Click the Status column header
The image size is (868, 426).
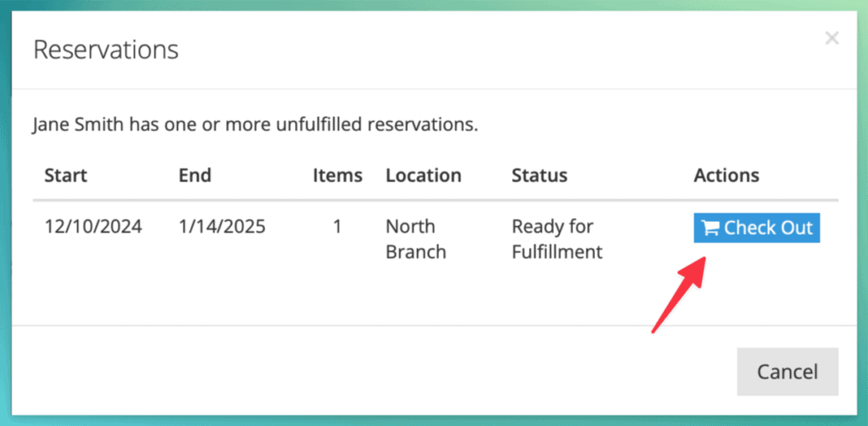click(539, 175)
